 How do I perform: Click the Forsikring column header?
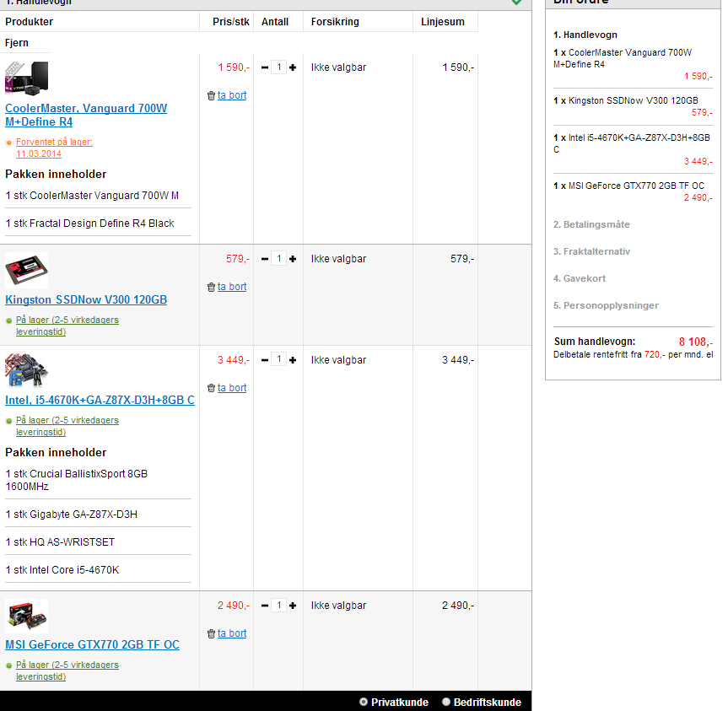coord(335,22)
